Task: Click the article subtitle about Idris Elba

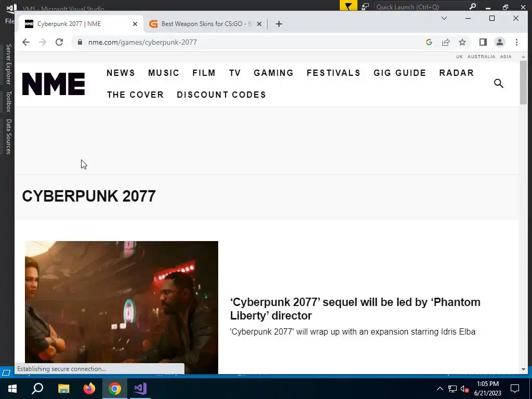Action: pos(353,331)
